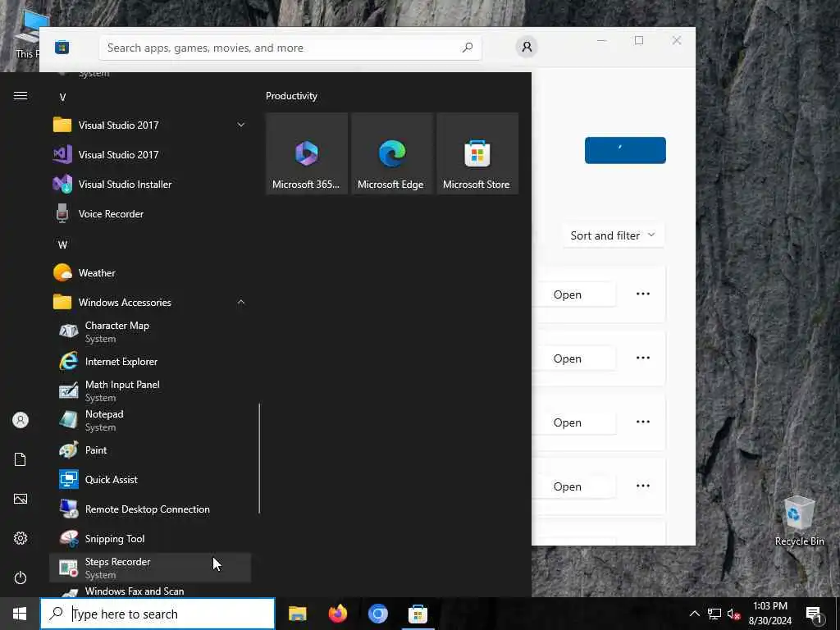Launch Snipping Tool
840x630 pixels.
pos(150,538)
